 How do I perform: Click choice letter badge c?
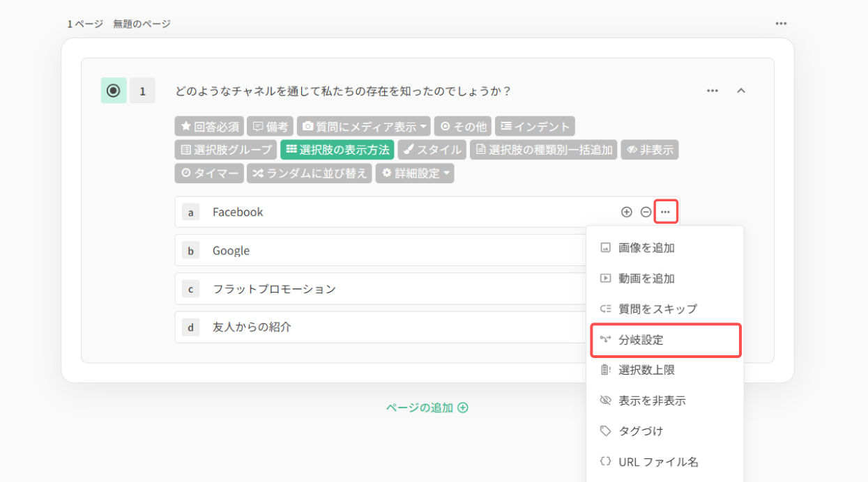(x=190, y=289)
